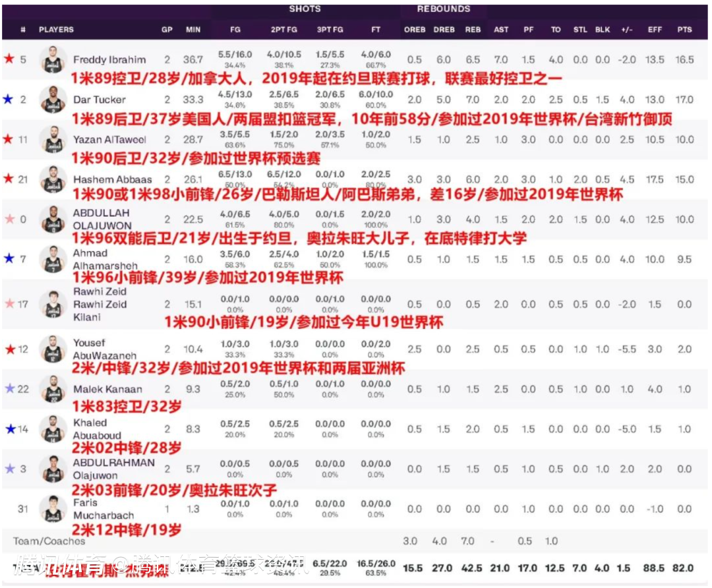Click the totals row PTS value 82.0
Viewport: 712px width, 588px height.
point(683,568)
